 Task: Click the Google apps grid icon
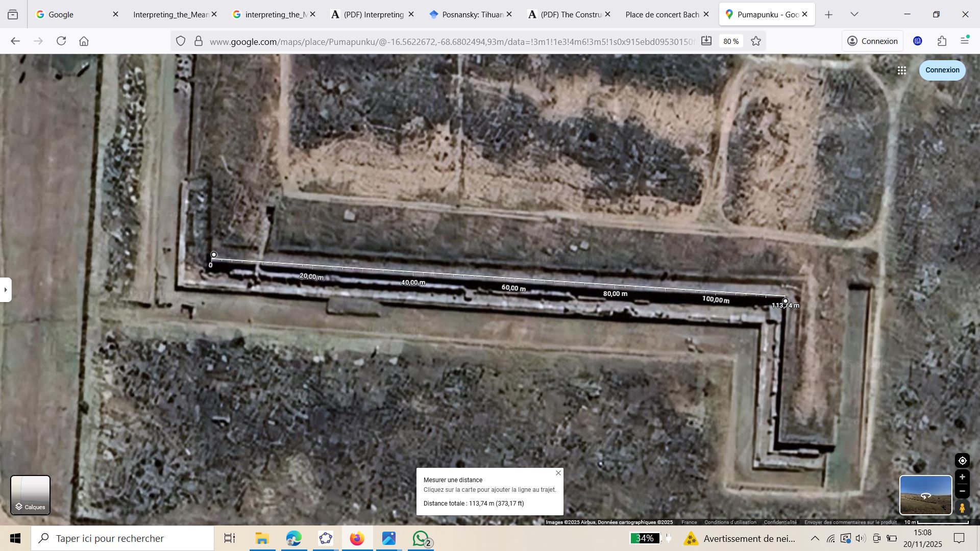click(901, 70)
